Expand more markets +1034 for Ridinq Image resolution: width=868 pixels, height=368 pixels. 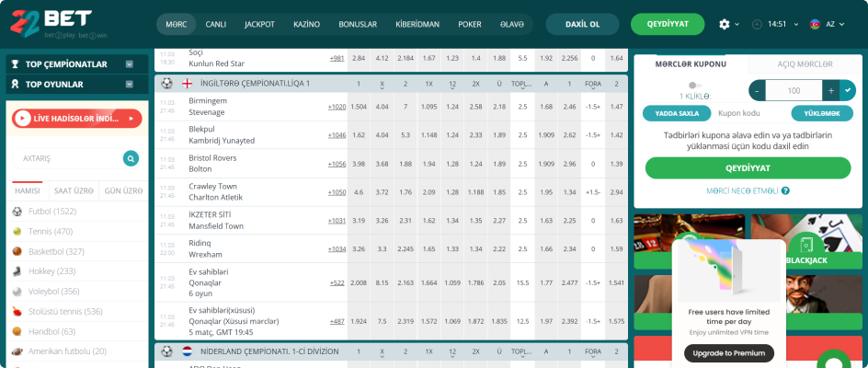[337, 248]
